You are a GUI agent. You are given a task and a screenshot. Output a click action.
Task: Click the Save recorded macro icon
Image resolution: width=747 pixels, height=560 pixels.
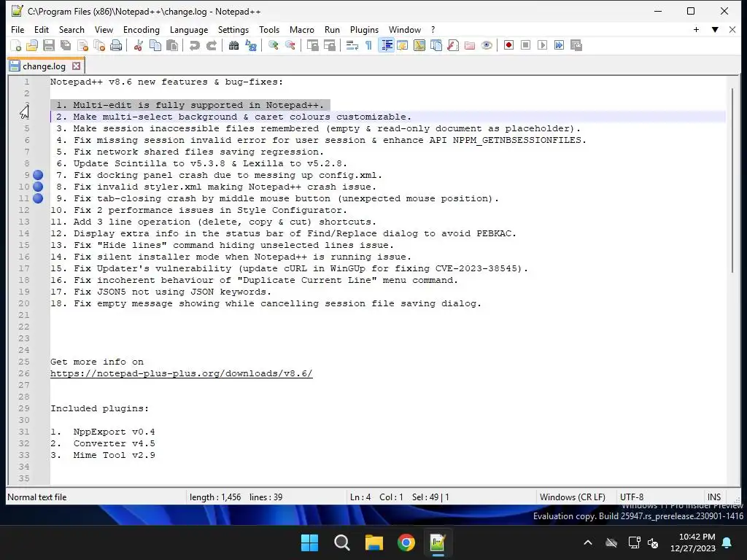pos(576,46)
